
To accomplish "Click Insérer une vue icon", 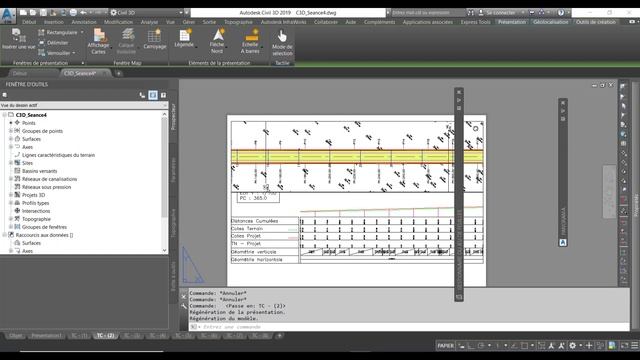I will point(18,39).
